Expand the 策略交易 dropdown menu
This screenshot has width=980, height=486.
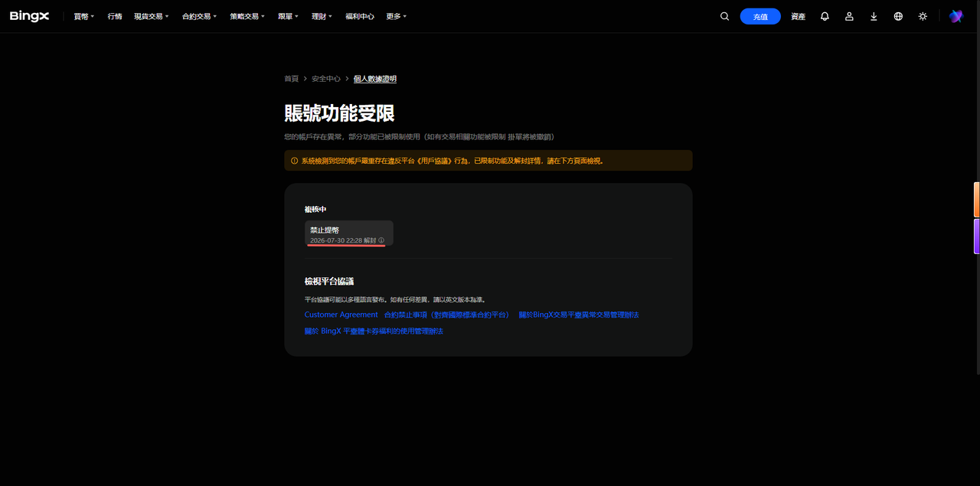click(247, 16)
